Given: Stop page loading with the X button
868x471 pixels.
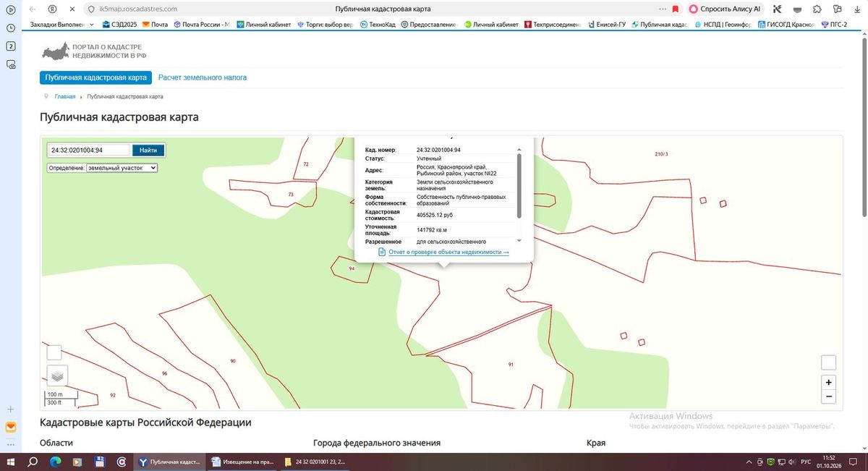Looking at the screenshot, I should click(72, 9).
